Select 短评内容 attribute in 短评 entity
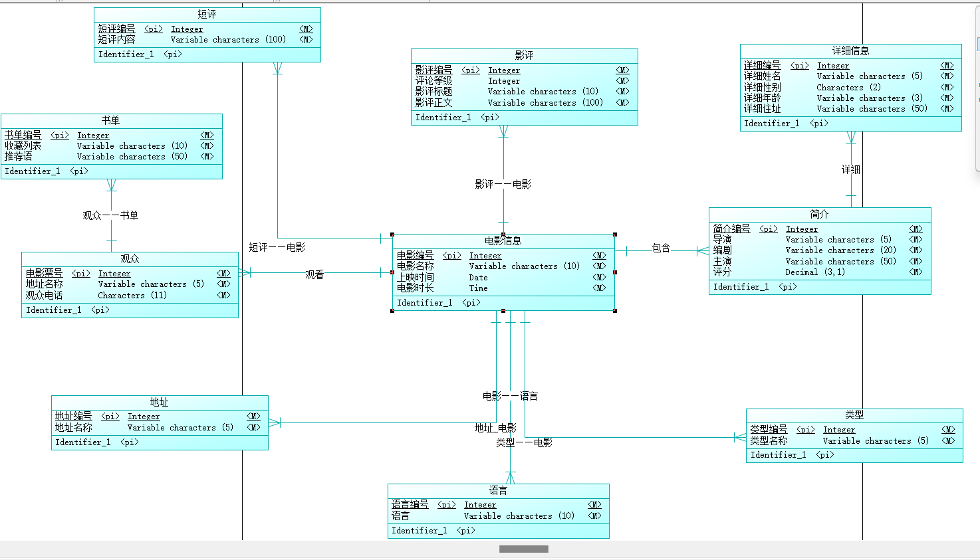 point(116,39)
